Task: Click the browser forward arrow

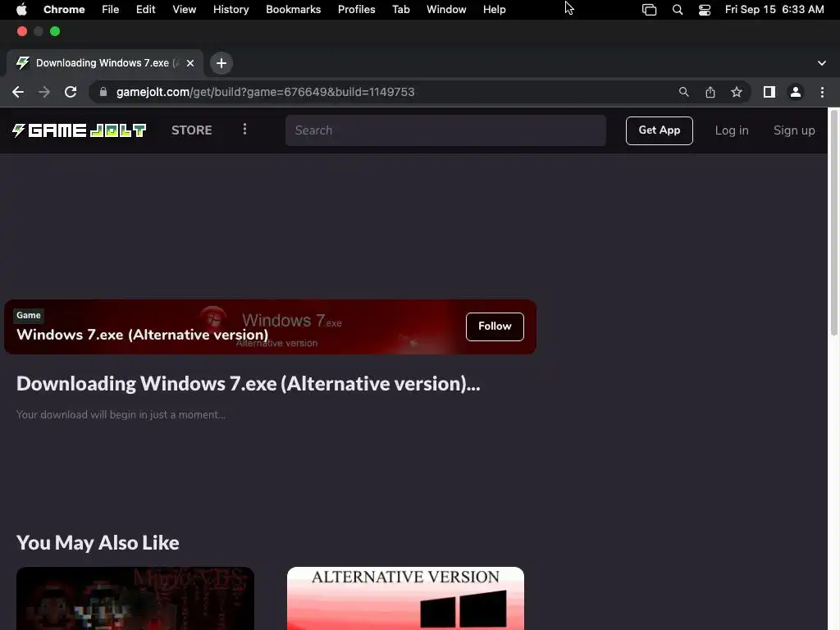Action: coord(44,92)
